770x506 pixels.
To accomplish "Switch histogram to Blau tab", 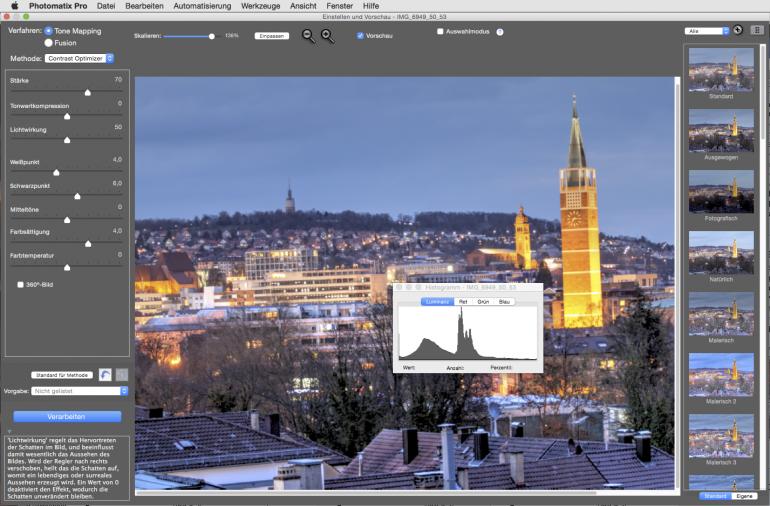I will point(504,302).
